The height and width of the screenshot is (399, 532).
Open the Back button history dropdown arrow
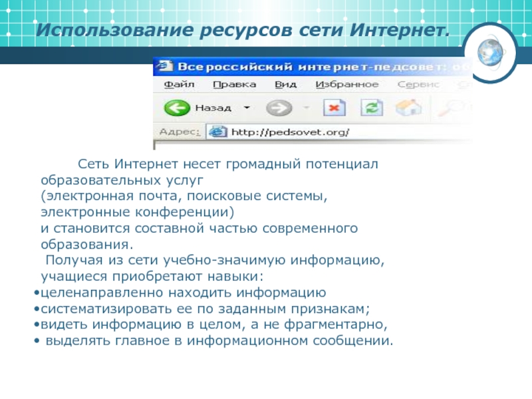[247, 108]
